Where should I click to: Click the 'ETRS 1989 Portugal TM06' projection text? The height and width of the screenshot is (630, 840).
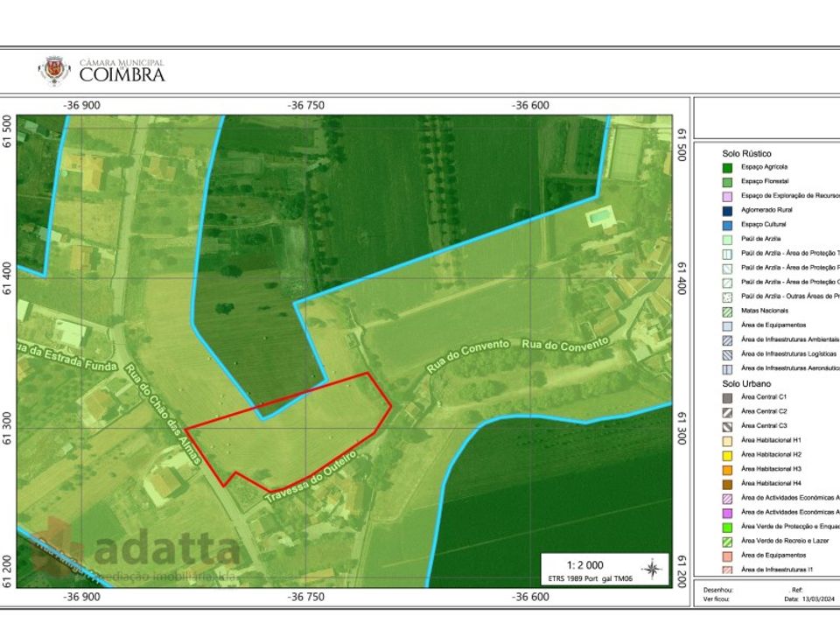coord(590,579)
